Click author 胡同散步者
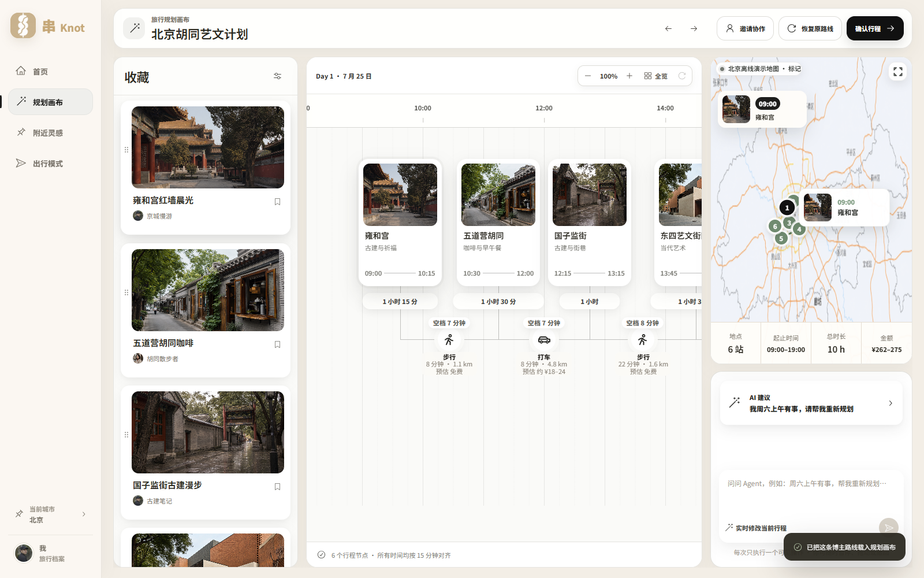The height and width of the screenshot is (578, 924). coord(156,359)
